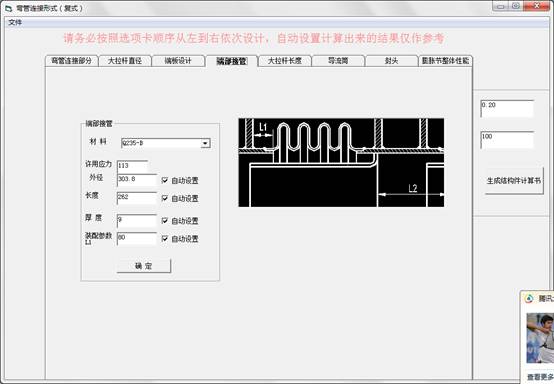Switch to the 大拉杆直径 tab
Viewport: 554px width, 384px height.
(x=125, y=61)
